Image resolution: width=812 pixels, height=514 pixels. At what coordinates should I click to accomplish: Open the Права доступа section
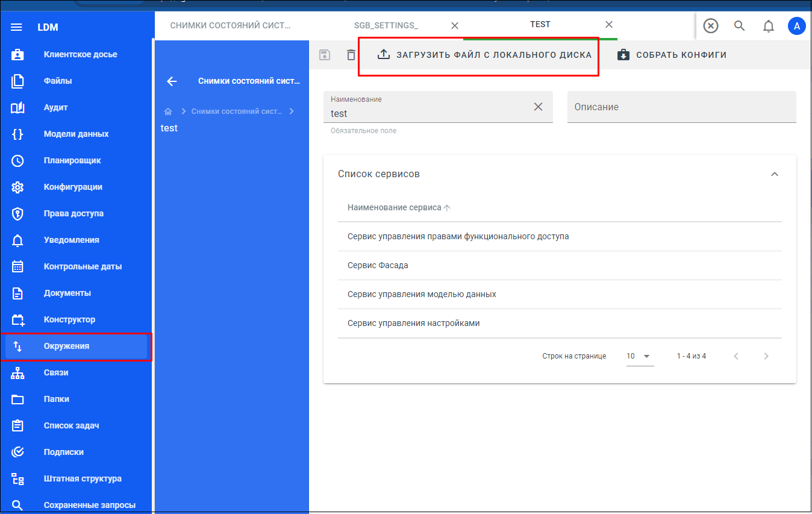tap(76, 213)
